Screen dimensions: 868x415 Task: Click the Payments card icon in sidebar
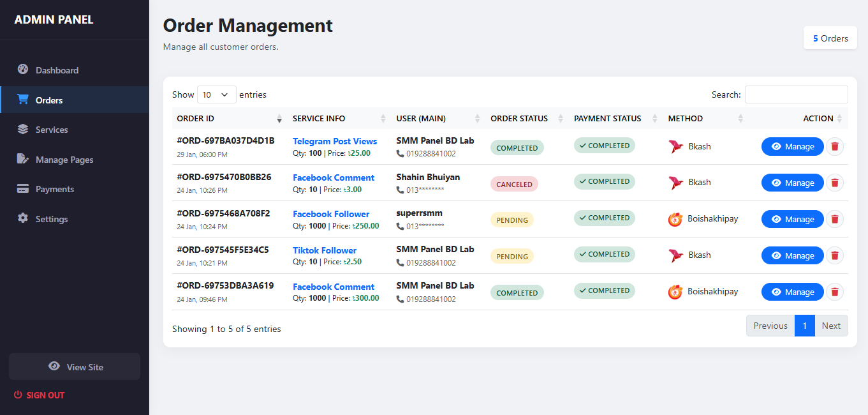coord(23,188)
